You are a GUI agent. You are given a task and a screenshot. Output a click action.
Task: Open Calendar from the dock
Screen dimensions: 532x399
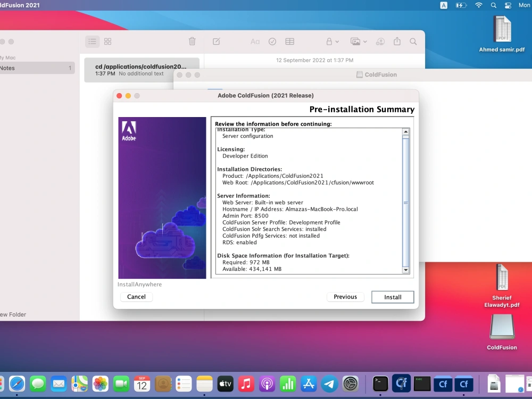[x=142, y=384]
